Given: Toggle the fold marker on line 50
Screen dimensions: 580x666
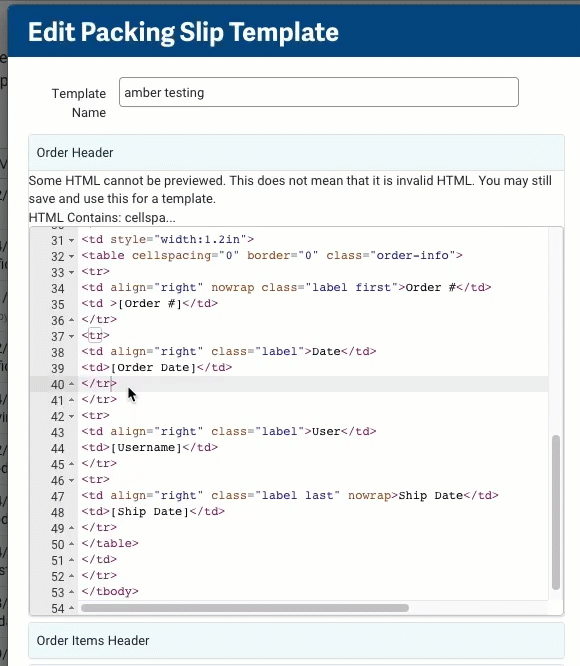Looking at the screenshot, I should click(71, 545).
